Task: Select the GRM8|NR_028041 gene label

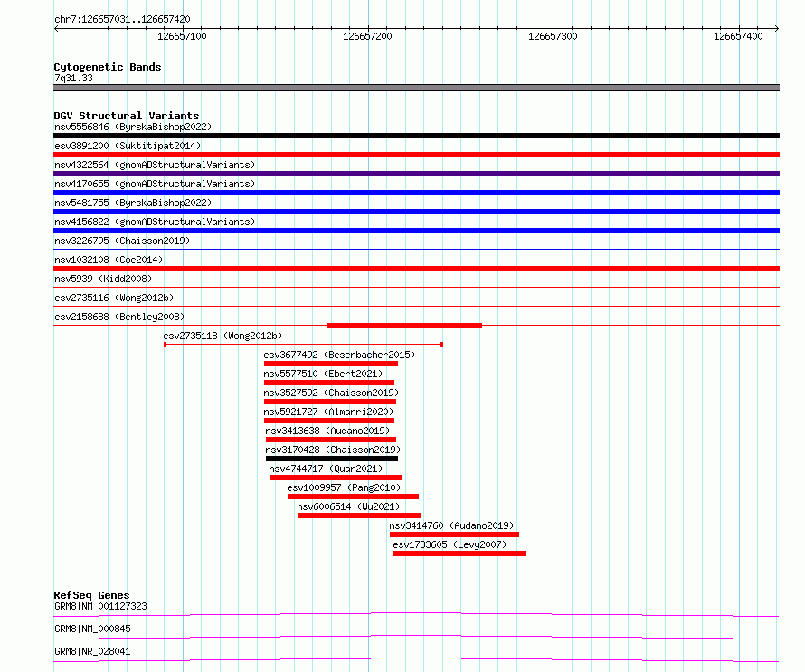Action: coord(92,651)
